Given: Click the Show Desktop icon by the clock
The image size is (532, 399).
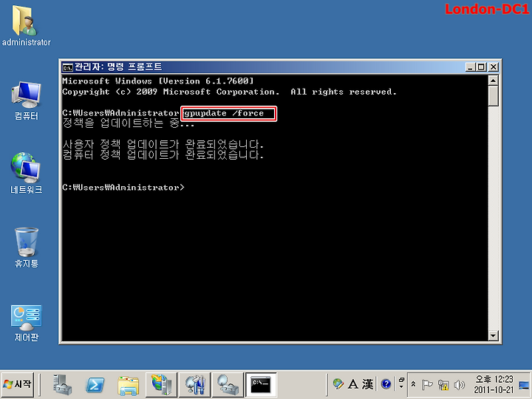Looking at the screenshot, I should click(x=524, y=386).
